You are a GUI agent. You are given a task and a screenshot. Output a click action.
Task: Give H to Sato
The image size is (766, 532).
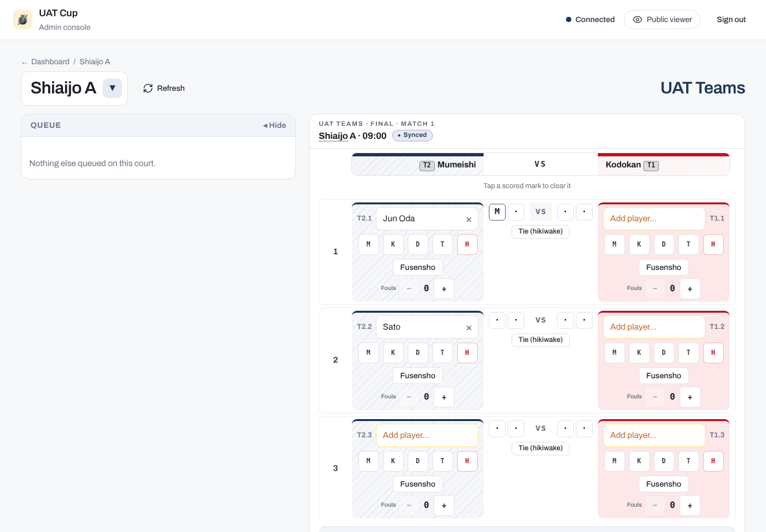pyautogui.click(x=467, y=353)
